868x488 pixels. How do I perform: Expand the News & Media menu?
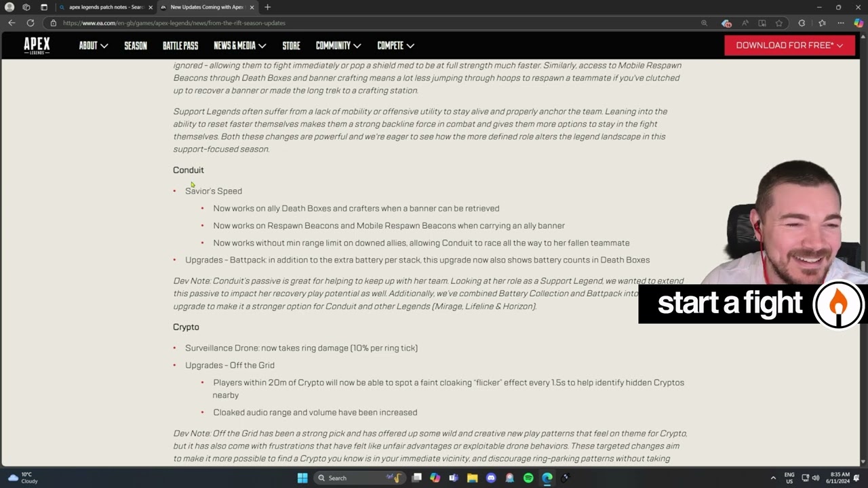239,45
